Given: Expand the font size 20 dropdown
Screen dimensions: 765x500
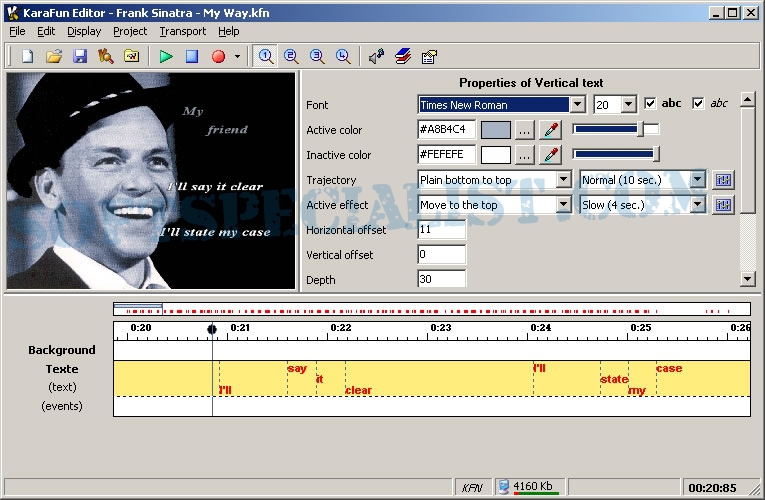Looking at the screenshot, I should point(628,105).
